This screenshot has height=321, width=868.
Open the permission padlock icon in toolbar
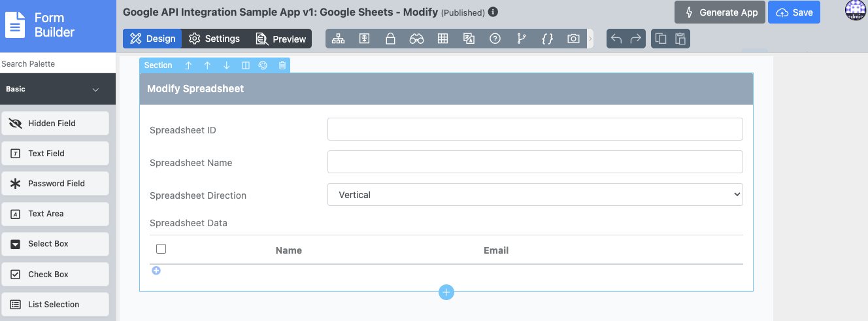point(390,39)
